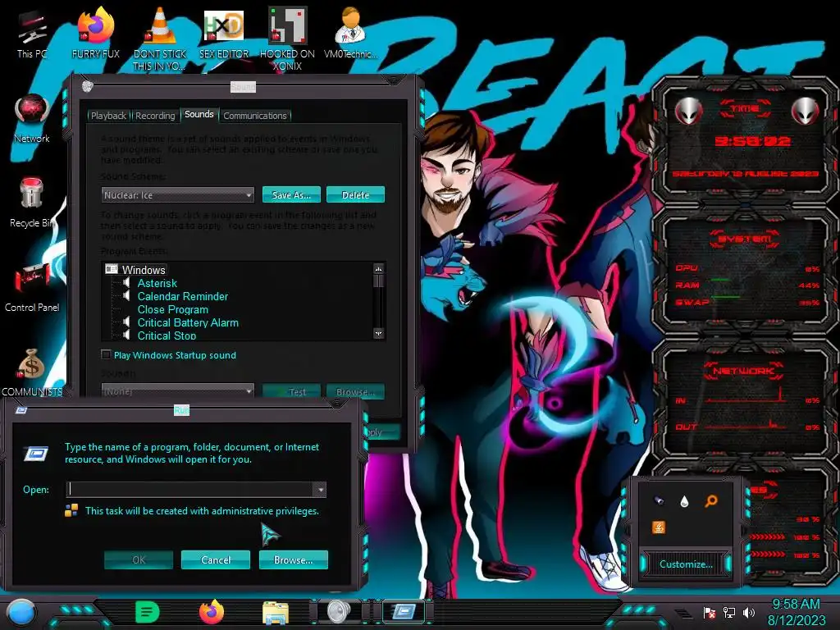Click the NETWORK traffic gadget
Image resolution: width=840 pixels, height=630 pixels.
pyautogui.click(x=746, y=400)
